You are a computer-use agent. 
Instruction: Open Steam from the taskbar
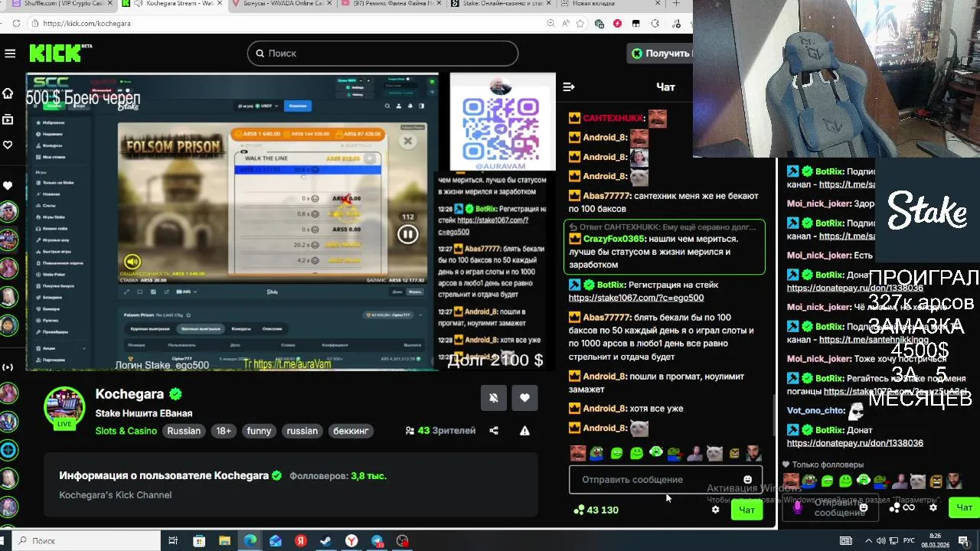click(326, 541)
